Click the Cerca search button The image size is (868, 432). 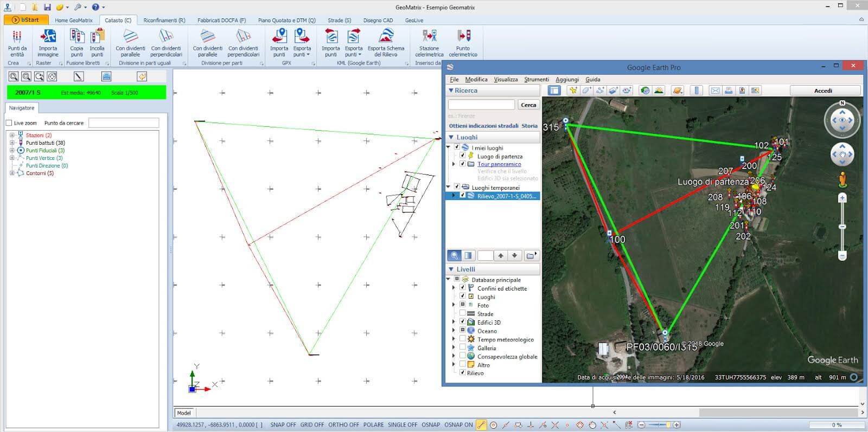(x=528, y=105)
